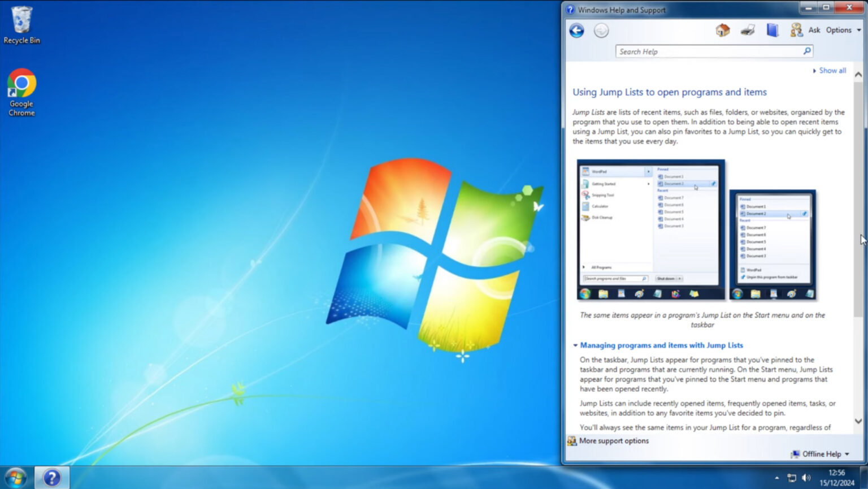
Task: Navigate back in Windows Help
Action: coord(576,31)
